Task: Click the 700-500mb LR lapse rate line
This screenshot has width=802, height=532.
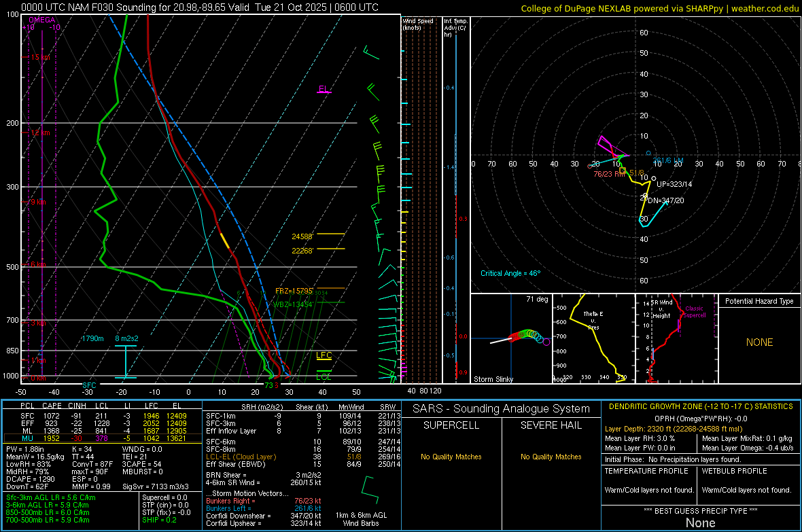Action: pos(48,520)
